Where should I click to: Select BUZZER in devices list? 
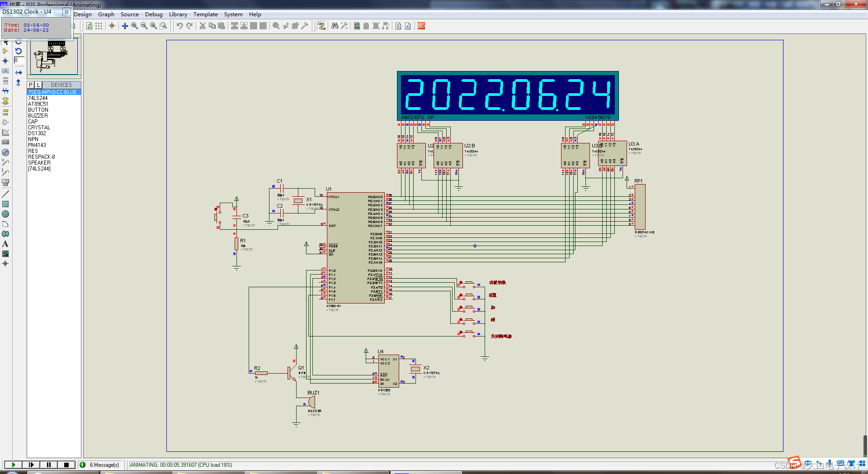38,116
